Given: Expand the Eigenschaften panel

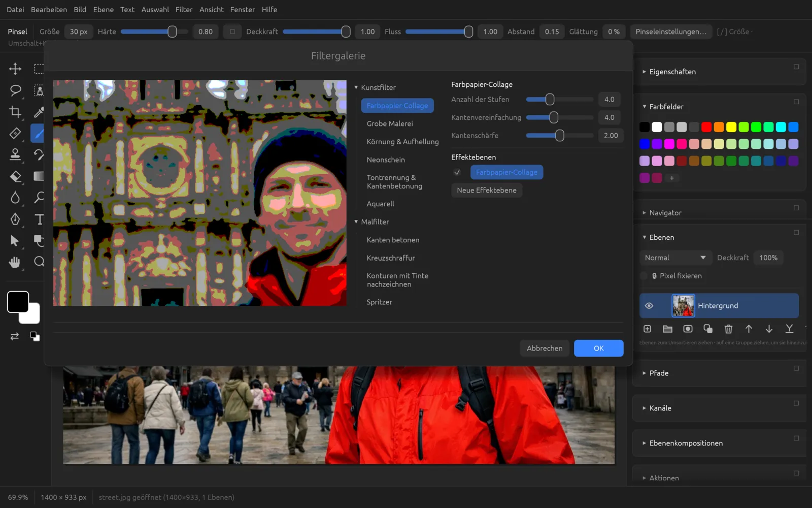Looking at the screenshot, I should [644, 72].
